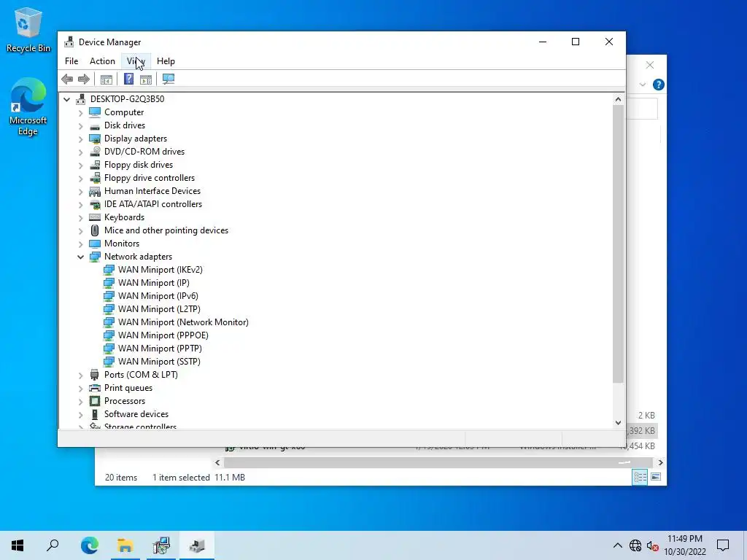
Task: Expand the Processors node
Action: 80,402
